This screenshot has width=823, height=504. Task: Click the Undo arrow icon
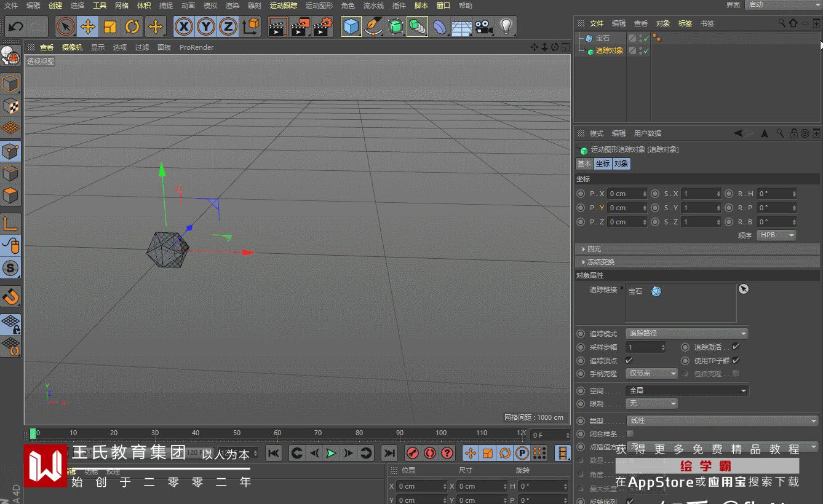coord(16,27)
